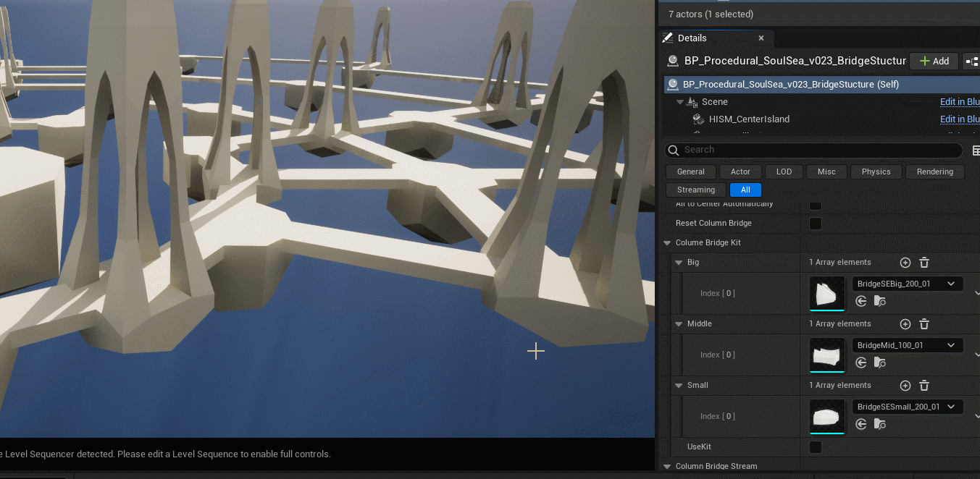Image resolution: width=980 pixels, height=479 pixels.
Task: Click '1 Array elements' in the Big row
Action: pyautogui.click(x=840, y=263)
